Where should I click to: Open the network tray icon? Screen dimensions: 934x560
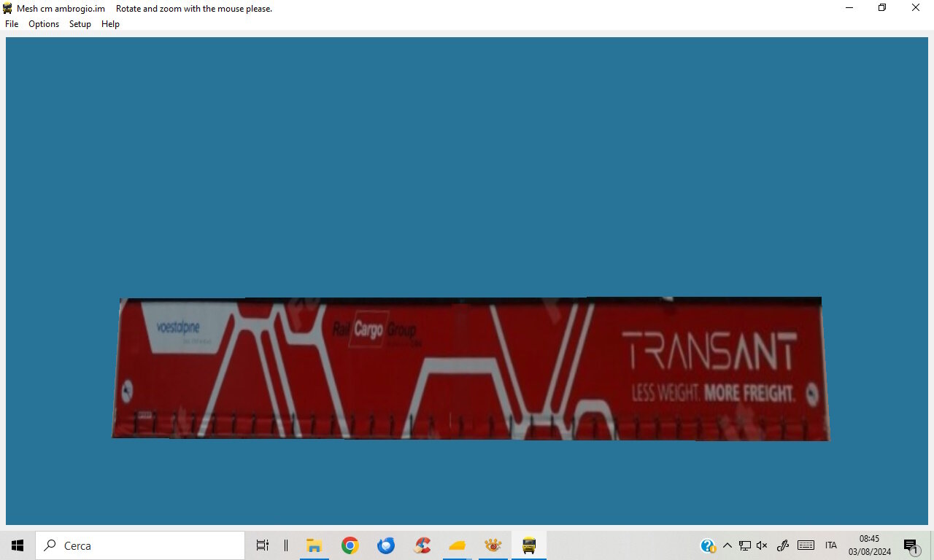pos(745,545)
